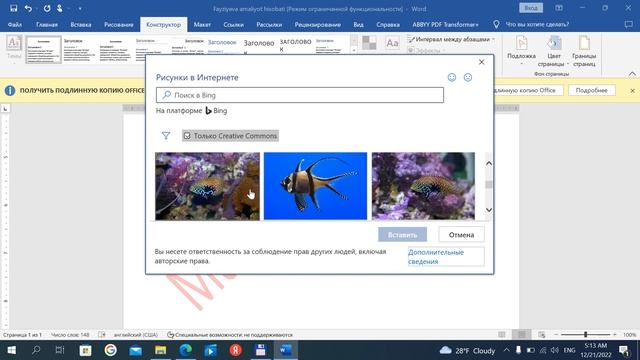Image resolution: width=640 pixels, height=360 pixels.
Task: Click the Поиск в Bing search field
Action: (300, 95)
